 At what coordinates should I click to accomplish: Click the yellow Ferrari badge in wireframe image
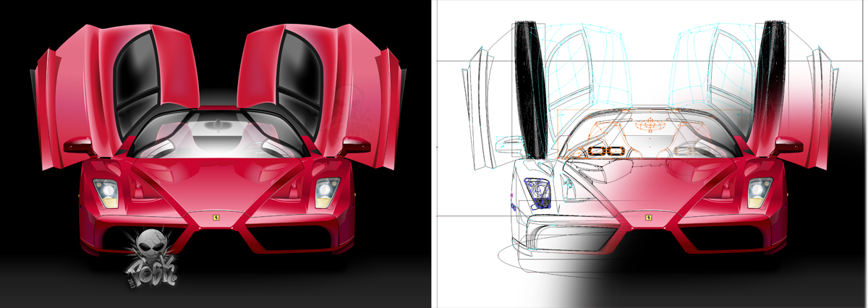650,216
